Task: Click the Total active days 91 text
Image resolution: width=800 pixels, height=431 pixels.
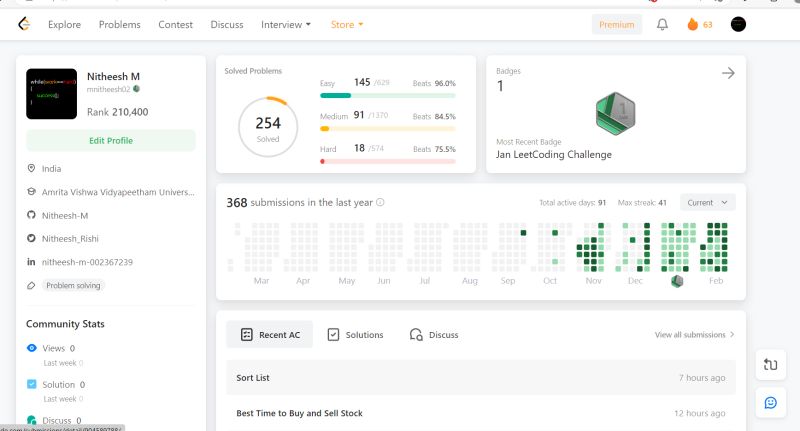Action: tap(572, 202)
